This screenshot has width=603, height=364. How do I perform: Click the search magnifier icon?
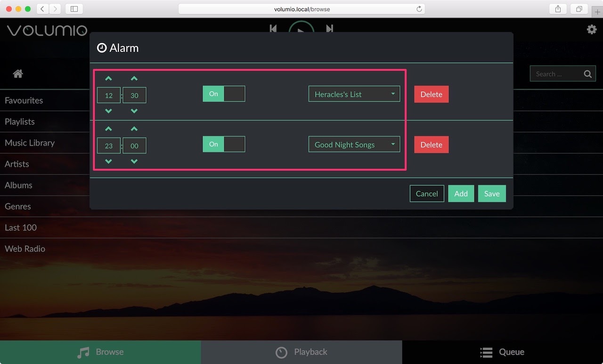click(x=587, y=74)
